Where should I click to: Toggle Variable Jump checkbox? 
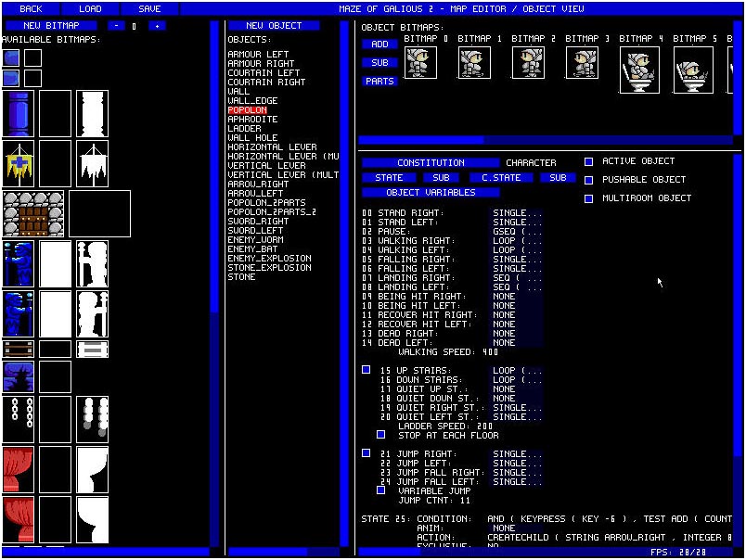380,490
